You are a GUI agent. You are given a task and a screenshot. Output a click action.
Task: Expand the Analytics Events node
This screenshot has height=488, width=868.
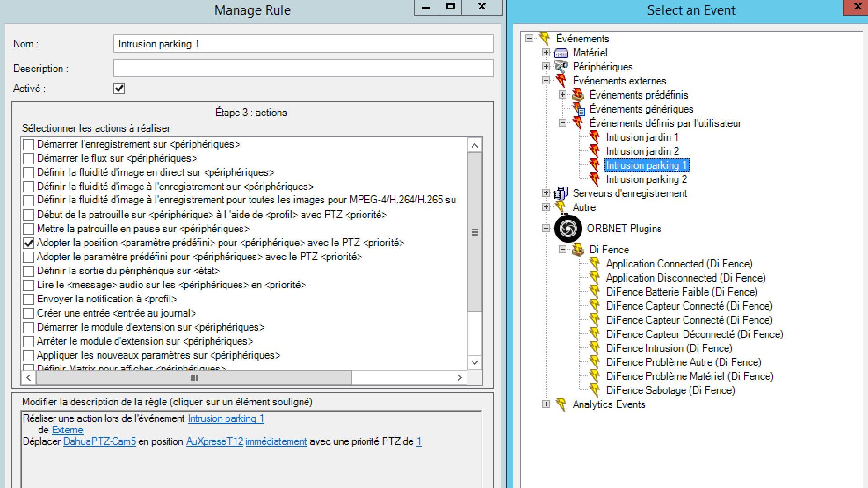click(x=546, y=404)
